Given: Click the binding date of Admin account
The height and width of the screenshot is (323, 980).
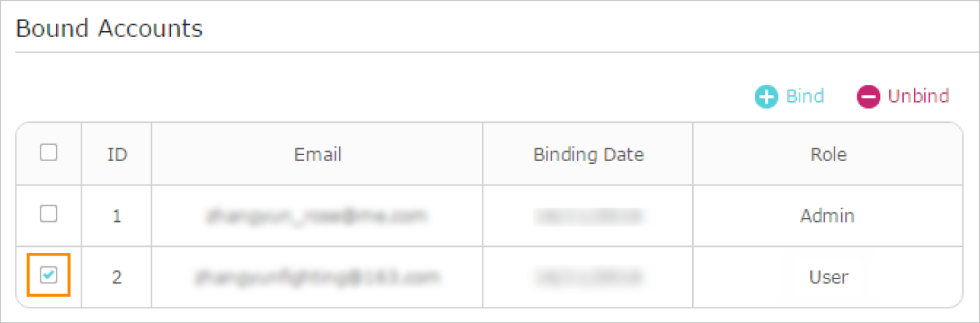Looking at the screenshot, I should click(588, 216).
